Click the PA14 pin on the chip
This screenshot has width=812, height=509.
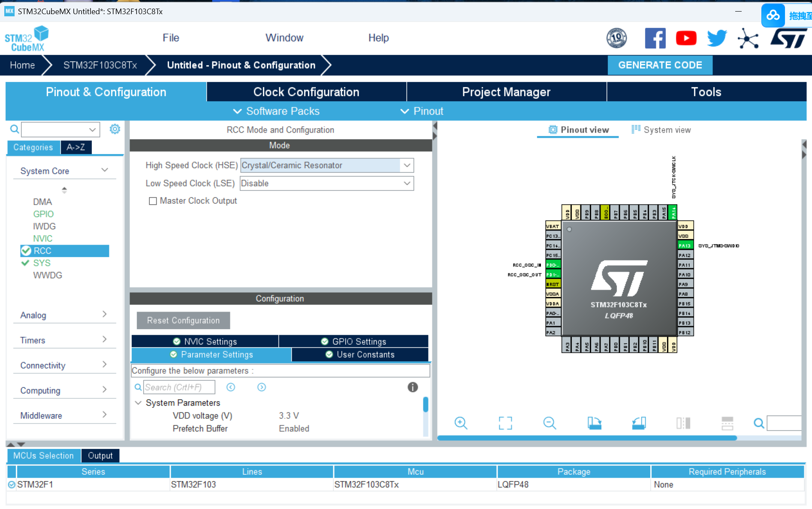click(673, 212)
